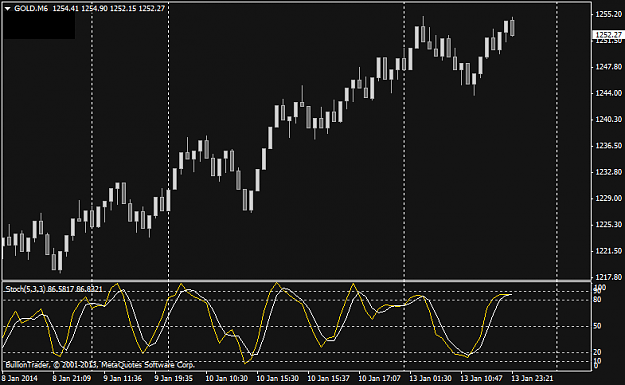The height and width of the screenshot is (385, 625).
Task: Click the stochastic level 50 label
Action: (x=597, y=326)
